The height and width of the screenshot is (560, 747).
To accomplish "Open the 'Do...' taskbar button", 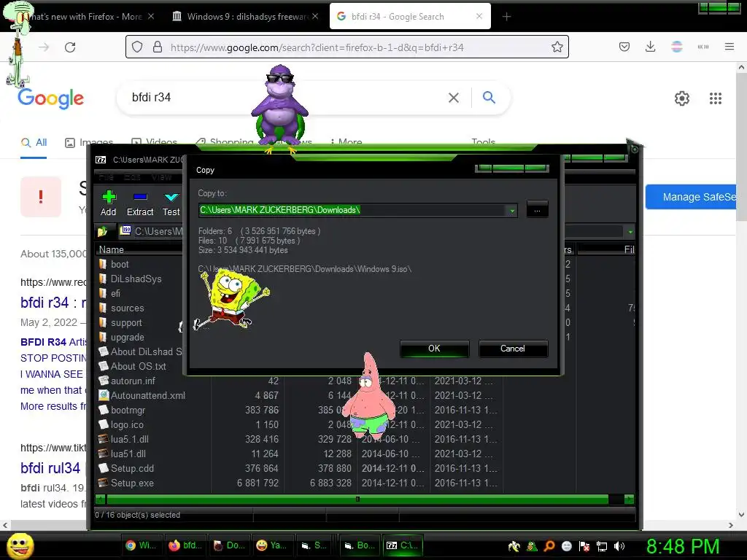I will click(229, 545).
